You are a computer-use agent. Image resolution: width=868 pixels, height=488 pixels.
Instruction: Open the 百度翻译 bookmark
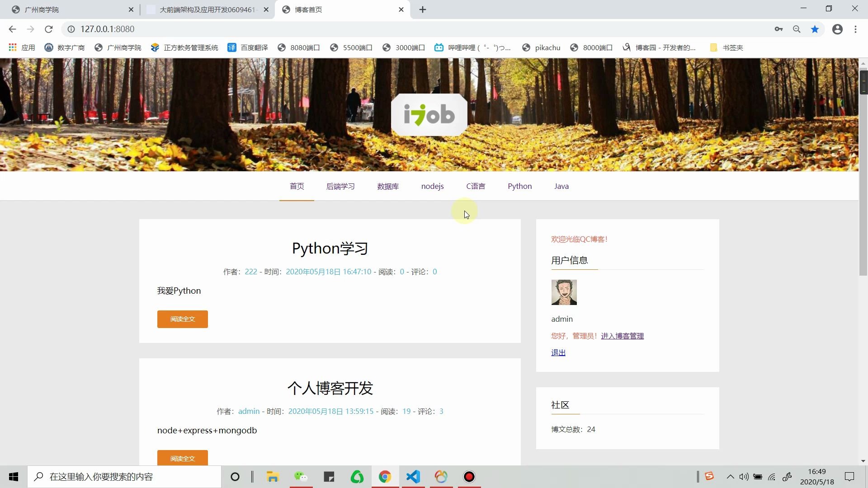point(247,47)
